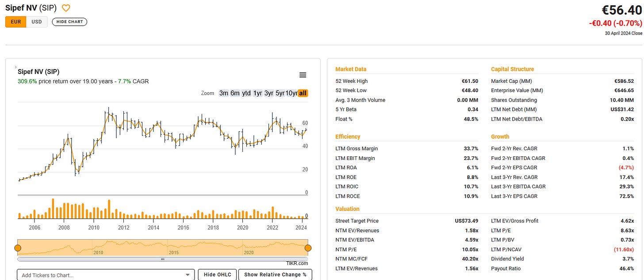Set chart zoom to 3yr

pos(269,93)
